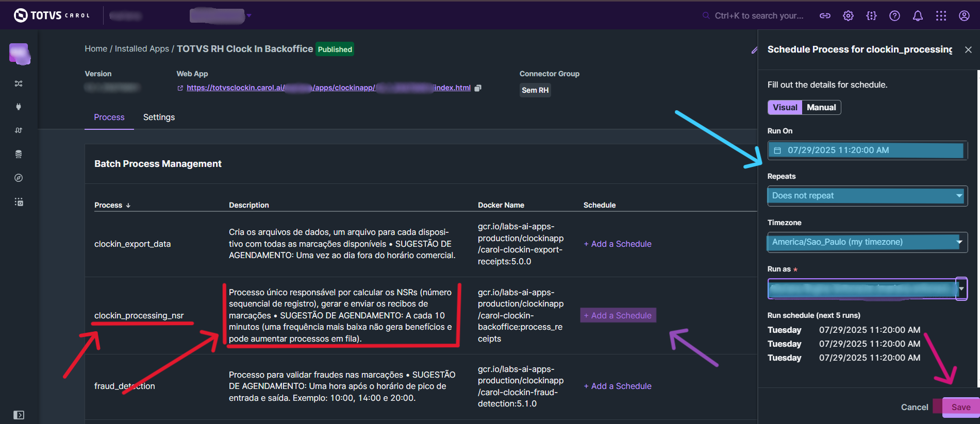
Task: Open the Run as dropdown
Action: (867, 289)
